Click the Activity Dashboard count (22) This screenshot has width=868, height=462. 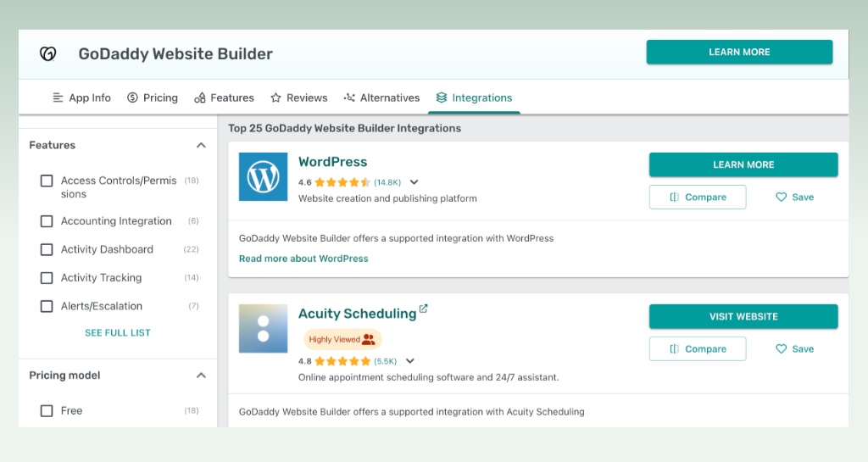tap(191, 249)
